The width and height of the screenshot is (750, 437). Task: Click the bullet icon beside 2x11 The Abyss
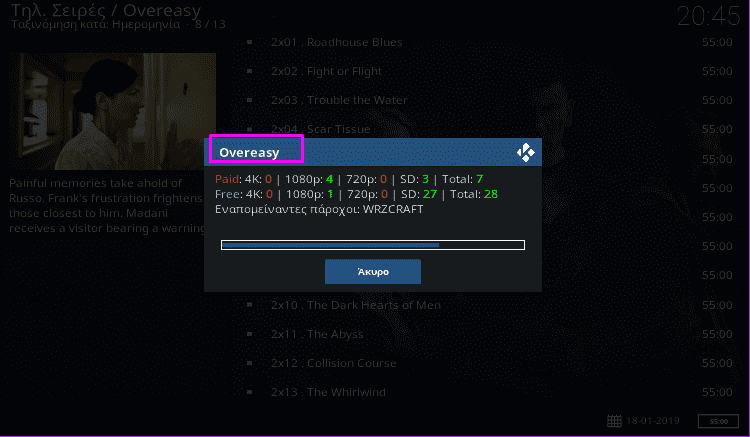pyautogui.click(x=250, y=334)
